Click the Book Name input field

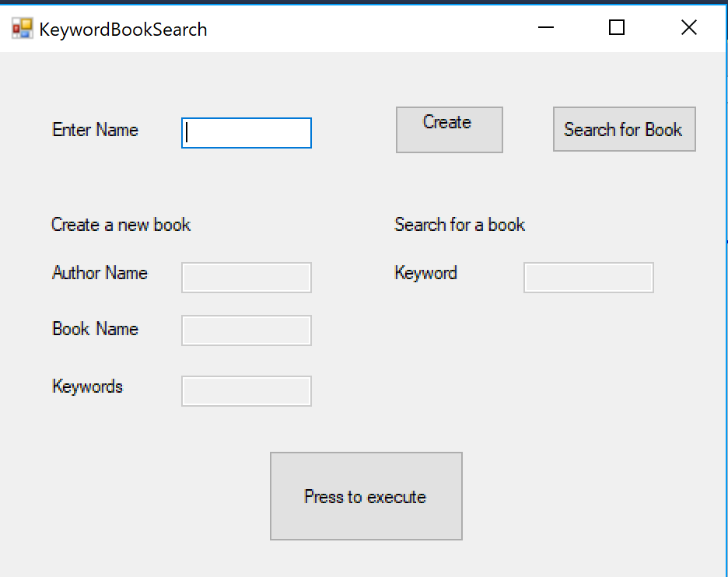pos(246,330)
